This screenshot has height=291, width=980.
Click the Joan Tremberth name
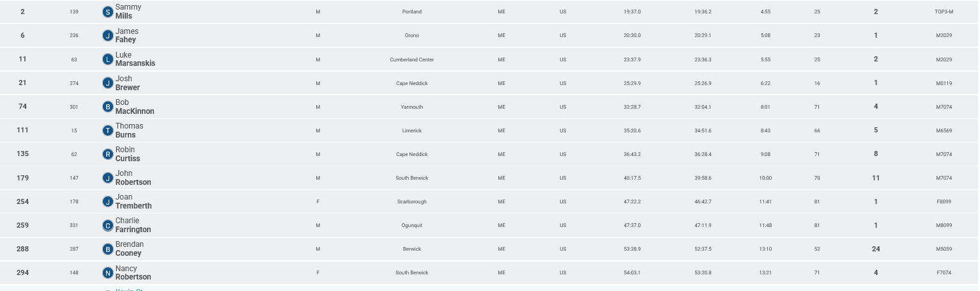point(133,201)
